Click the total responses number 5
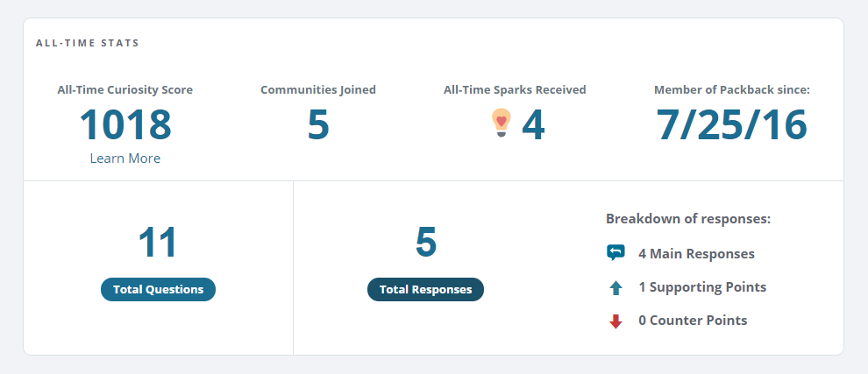Image resolution: width=868 pixels, height=374 pixels. [425, 243]
